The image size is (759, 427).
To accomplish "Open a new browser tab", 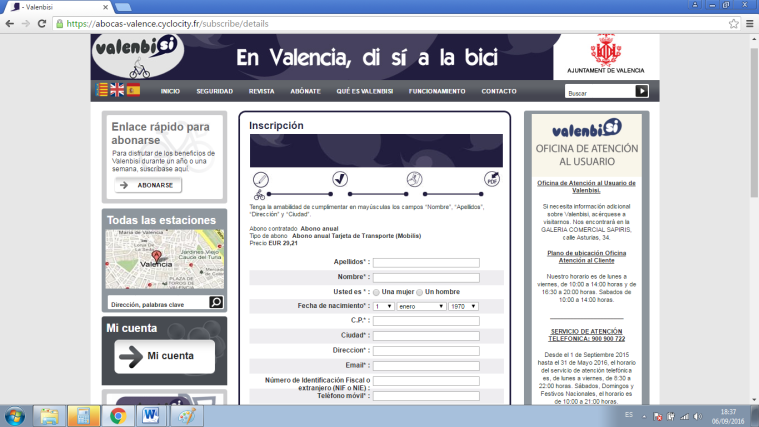I will pyautogui.click(x=123, y=7).
